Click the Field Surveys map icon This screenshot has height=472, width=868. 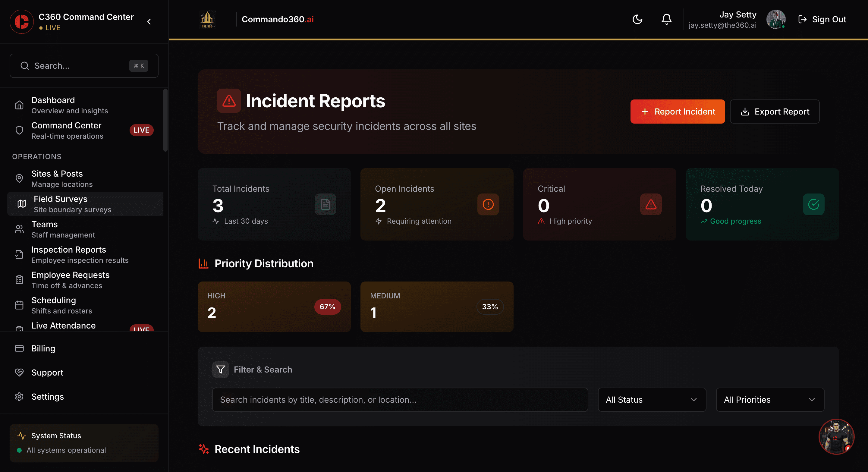click(21, 203)
